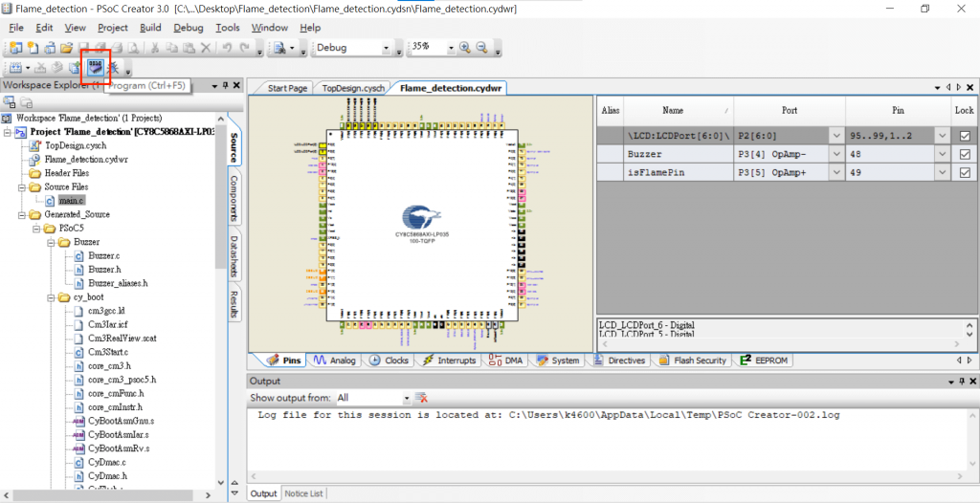Click the Delete X toolbar icon
Viewport: 980px width, 503px height.
[205, 48]
